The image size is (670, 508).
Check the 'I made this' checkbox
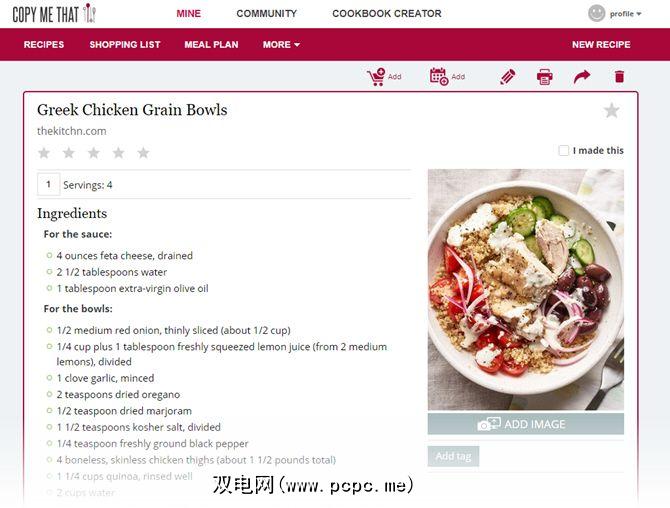pos(564,150)
